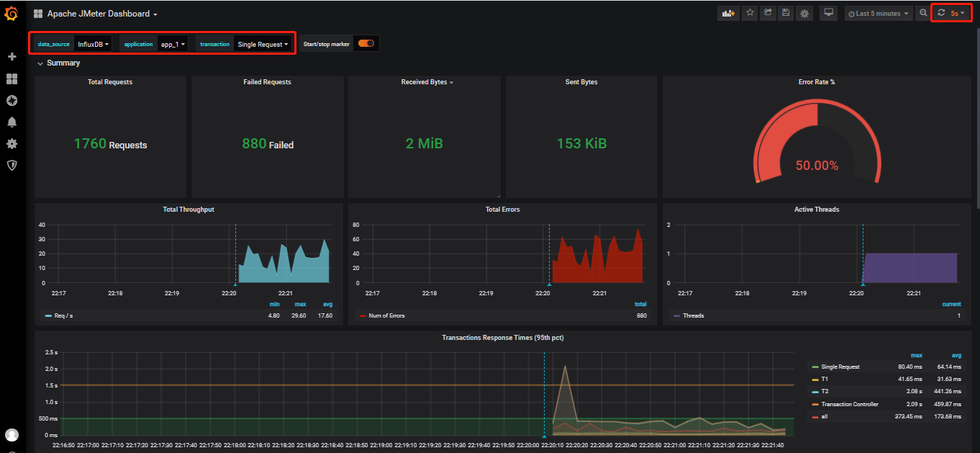The height and width of the screenshot is (453, 980).
Task: Open the 5s refresh interval dropdown
Action: [958, 13]
